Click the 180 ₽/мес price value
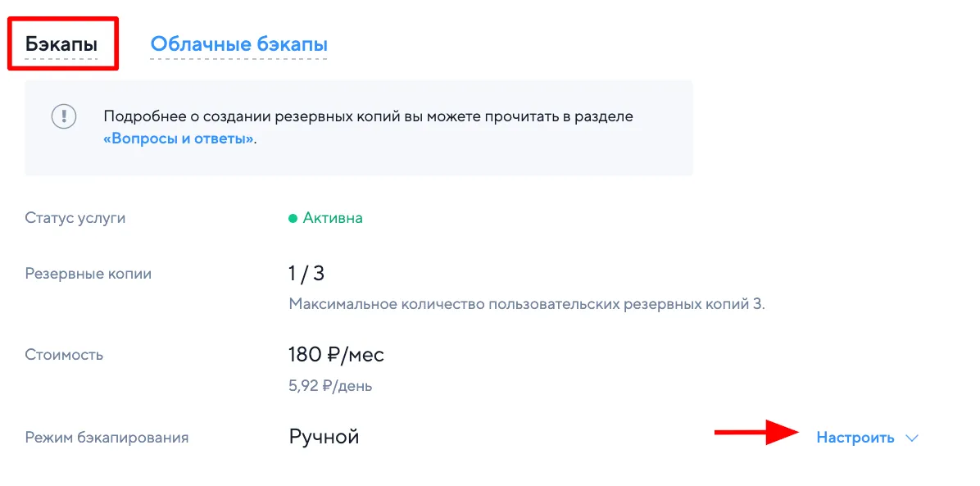This screenshot has height=486, width=980. (x=336, y=355)
